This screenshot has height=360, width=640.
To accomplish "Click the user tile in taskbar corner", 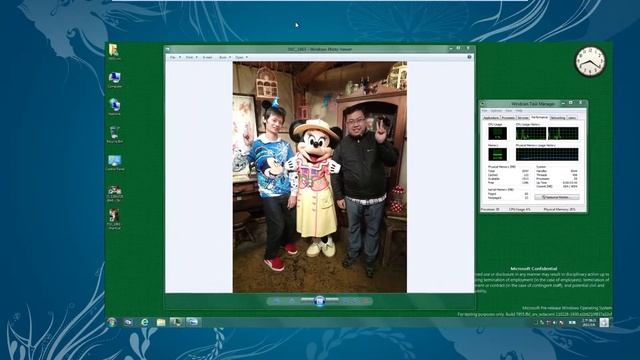I will click(604, 322).
